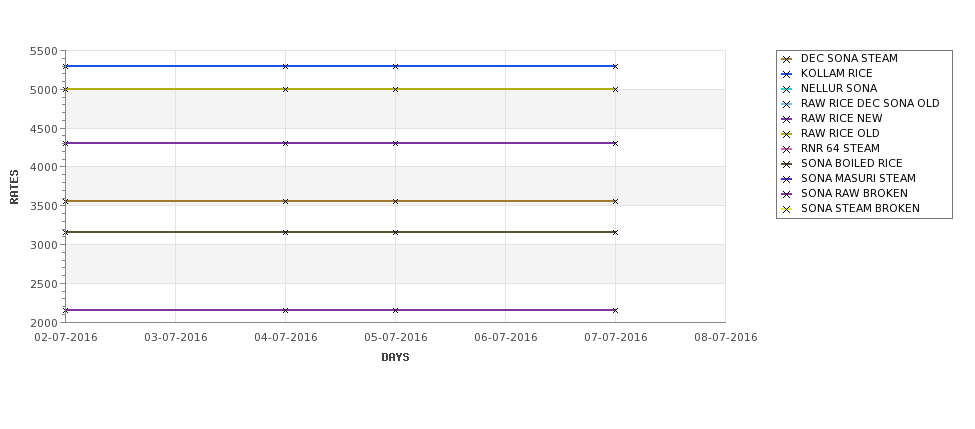Click the 5300 data point on 04-07-2016

point(285,66)
